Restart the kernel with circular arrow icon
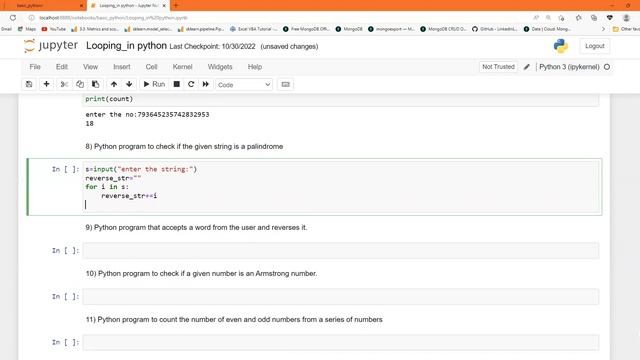 (x=191, y=84)
